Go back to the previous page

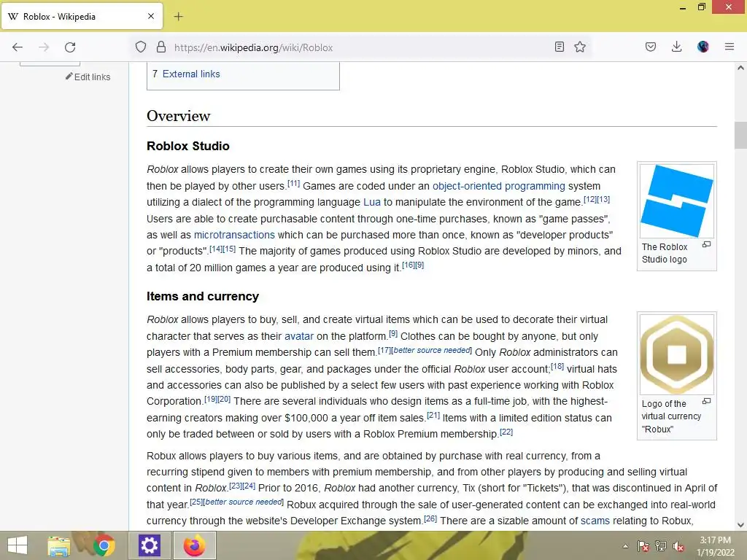(18, 47)
